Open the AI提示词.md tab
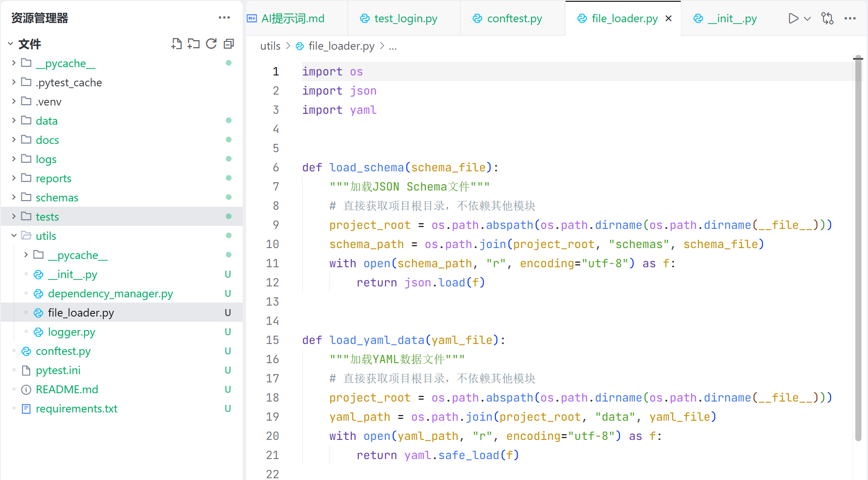Screen dimensions: 868x480 coord(292,18)
